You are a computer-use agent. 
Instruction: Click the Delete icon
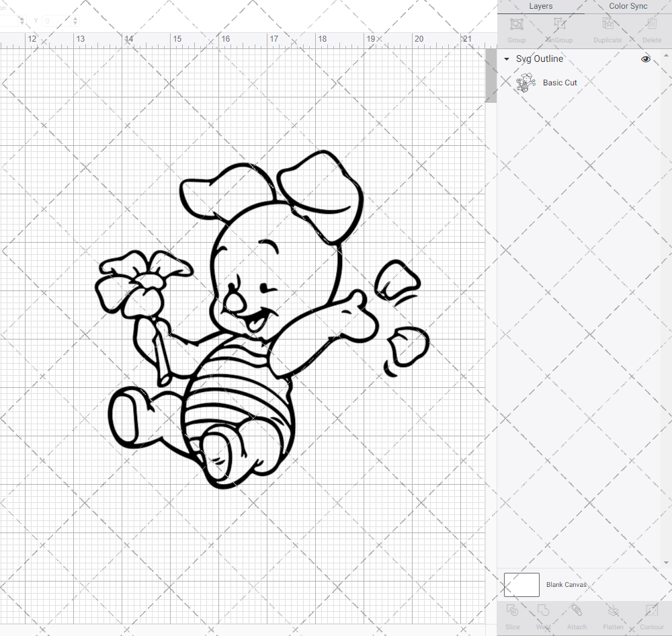pos(651,28)
